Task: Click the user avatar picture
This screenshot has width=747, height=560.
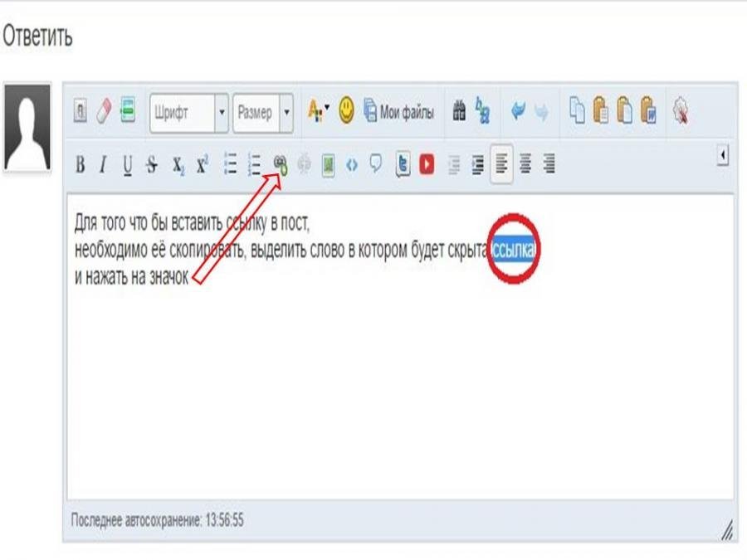Action: coord(27,127)
